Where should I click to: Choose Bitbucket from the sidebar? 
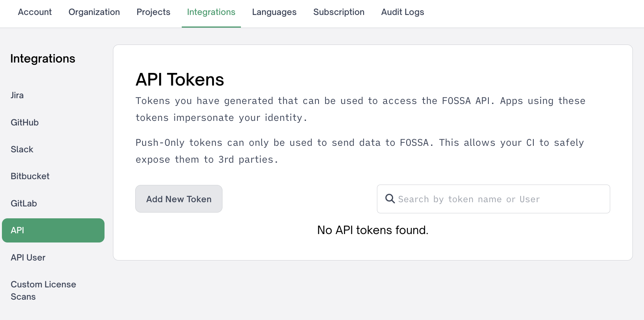pos(30,176)
